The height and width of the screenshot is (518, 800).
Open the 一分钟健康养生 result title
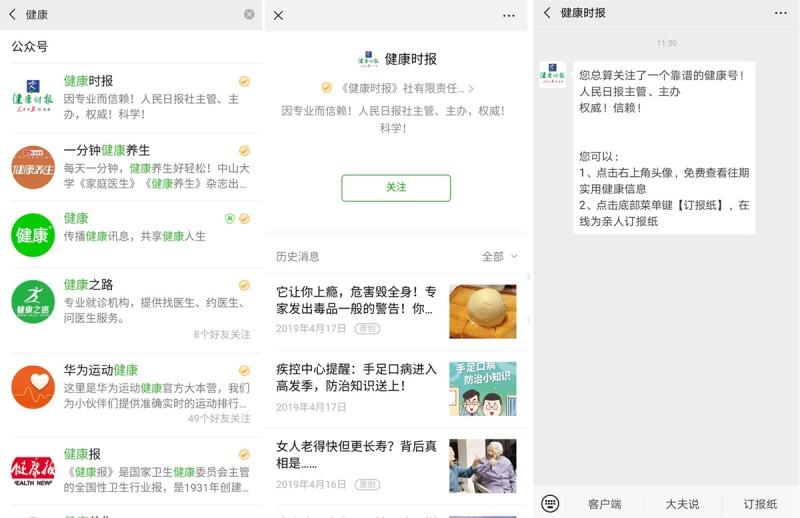click(x=107, y=151)
